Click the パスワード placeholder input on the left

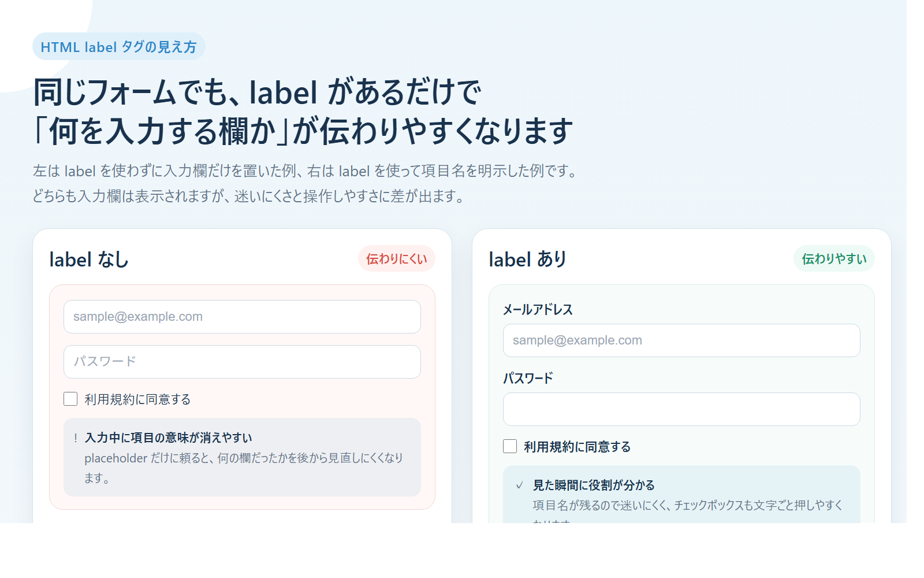coord(242,362)
